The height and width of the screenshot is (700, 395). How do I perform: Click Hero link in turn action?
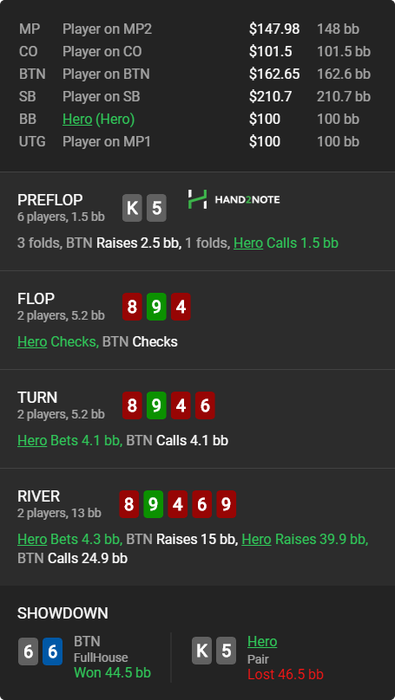pos(32,441)
